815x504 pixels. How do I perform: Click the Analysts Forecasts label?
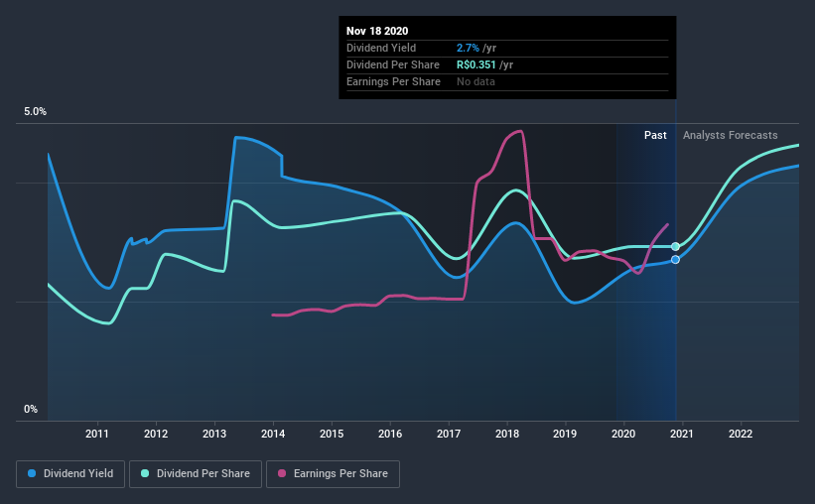tap(731, 135)
